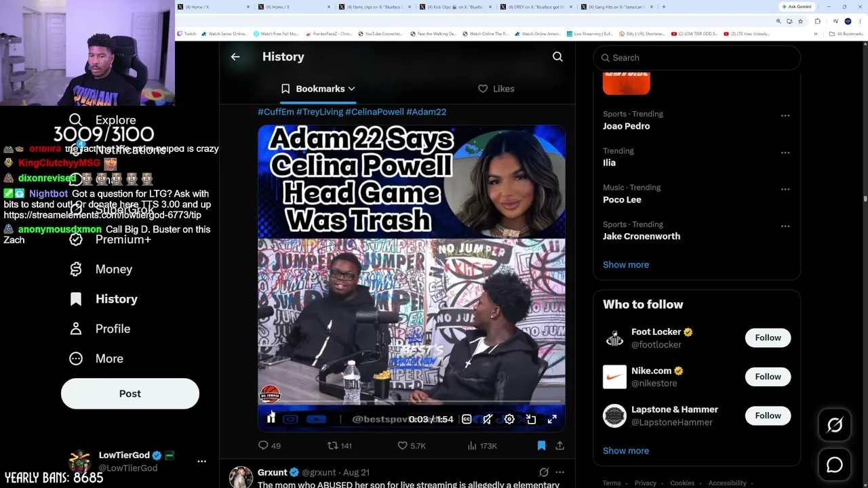Enable picture-in-picture for the video
868x488 pixels.
pos(531,420)
